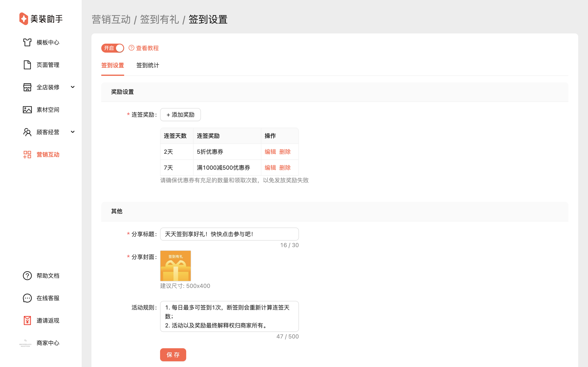Delete the 7天 reward row
The height and width of the screenshot is (367, 588).
click(285, 167)
